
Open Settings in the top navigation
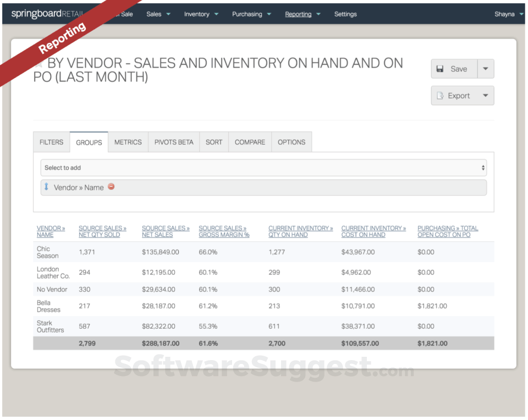coord(345,14)
